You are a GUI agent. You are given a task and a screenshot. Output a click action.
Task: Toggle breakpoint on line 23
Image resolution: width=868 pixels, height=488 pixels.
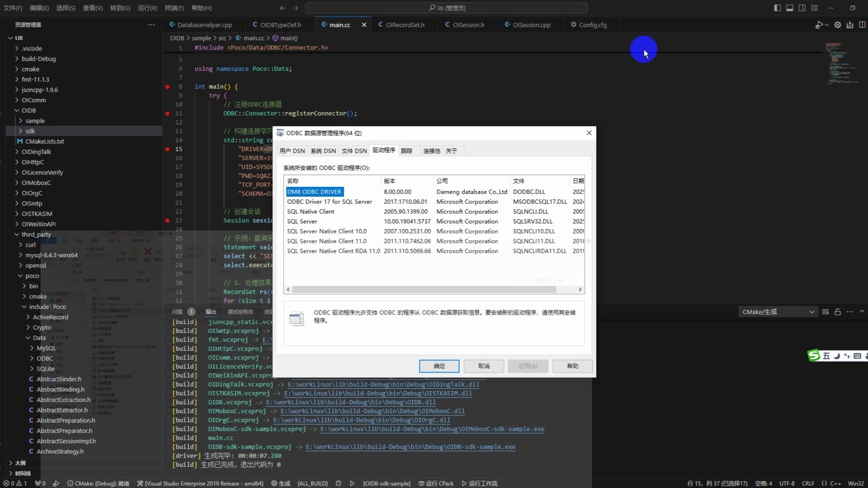click(x=168, y=221)
